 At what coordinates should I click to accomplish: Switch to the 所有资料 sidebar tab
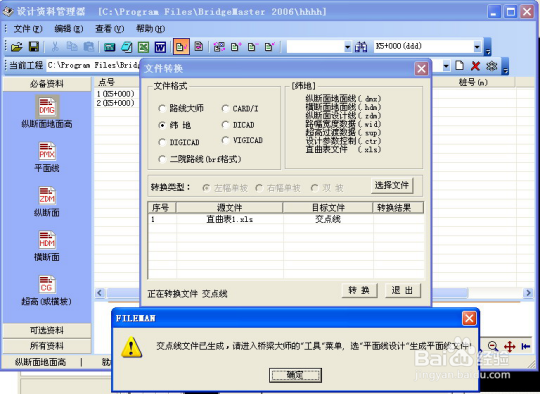(x=47, y=346)
